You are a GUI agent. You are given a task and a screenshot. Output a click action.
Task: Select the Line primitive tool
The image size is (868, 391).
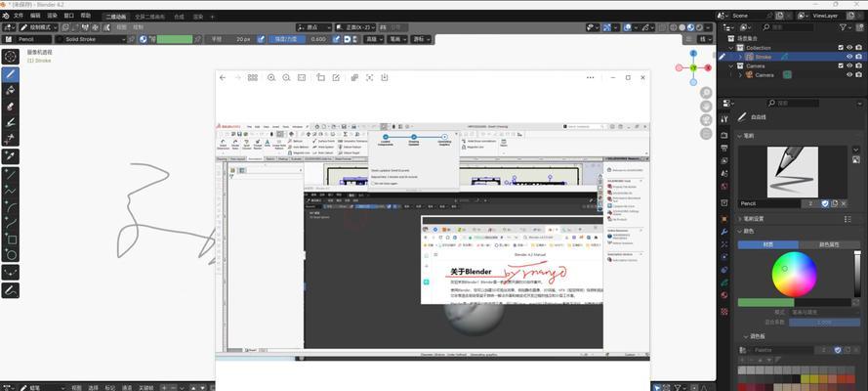pos(11,175)
